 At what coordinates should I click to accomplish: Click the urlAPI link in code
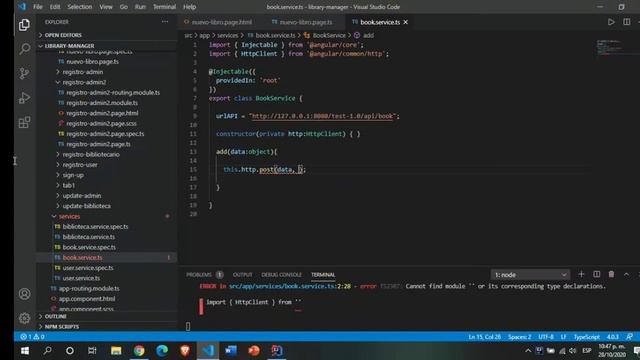(x=322, y=116)
